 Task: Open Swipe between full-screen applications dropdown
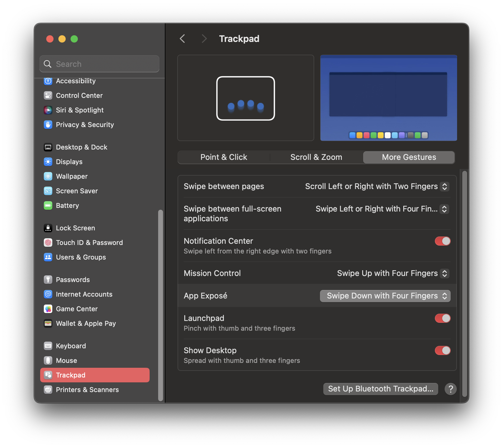(382, 209)
